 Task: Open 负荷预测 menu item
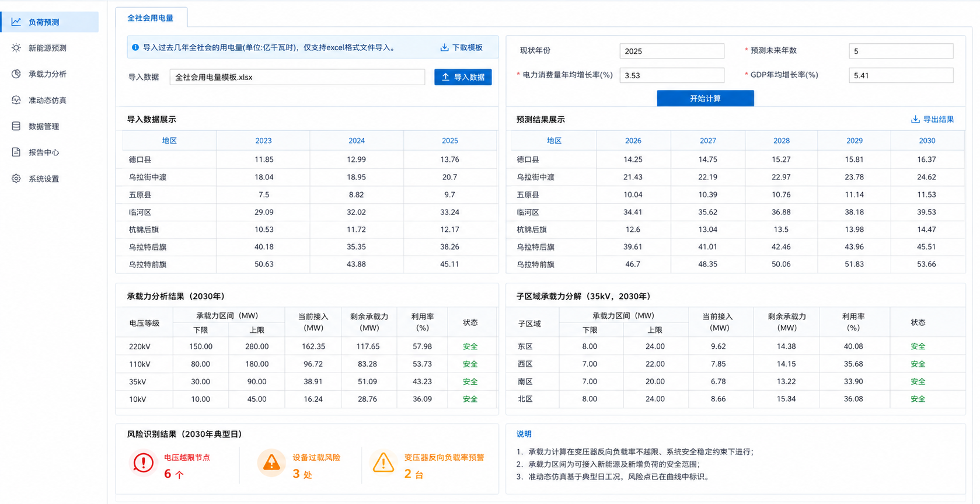point(50,22)
